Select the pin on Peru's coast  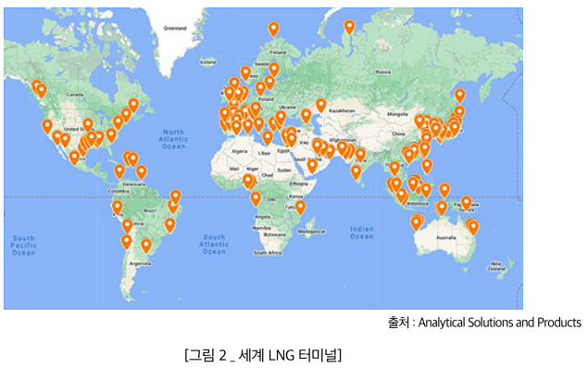click(x=117, y=208)
